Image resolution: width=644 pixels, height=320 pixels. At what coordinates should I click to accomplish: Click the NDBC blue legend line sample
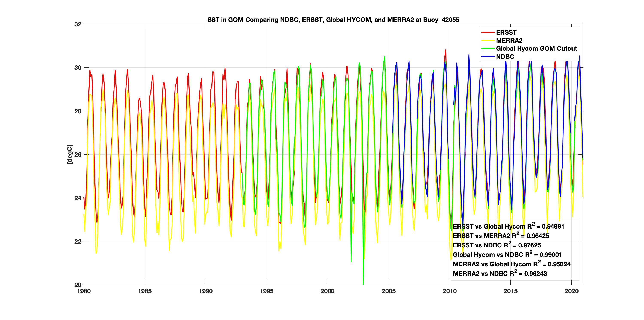point(488,56)
